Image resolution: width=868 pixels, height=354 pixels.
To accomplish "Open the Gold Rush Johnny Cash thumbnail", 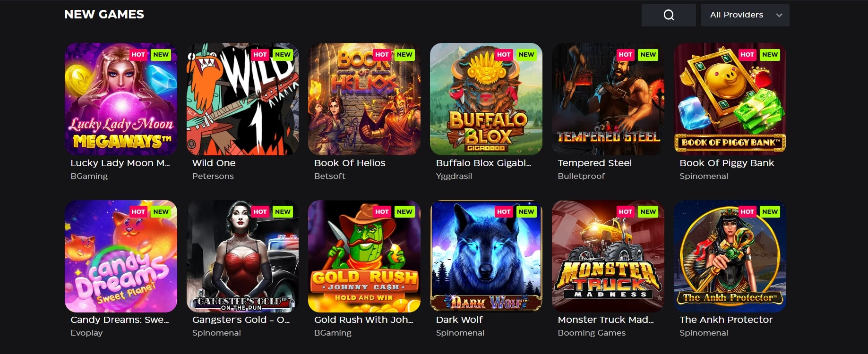I will (x=364, y=256).
